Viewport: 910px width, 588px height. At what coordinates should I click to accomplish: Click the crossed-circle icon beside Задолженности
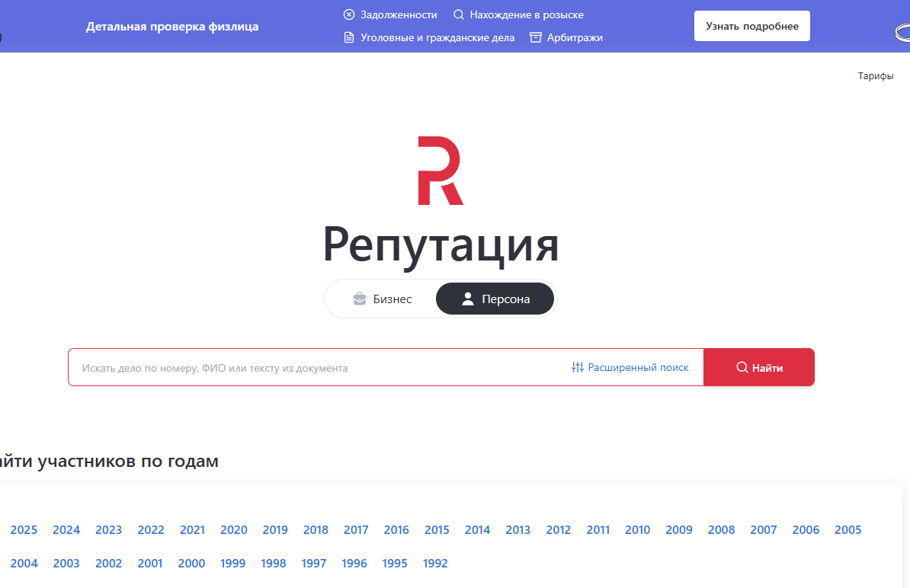tap(349, 14)
